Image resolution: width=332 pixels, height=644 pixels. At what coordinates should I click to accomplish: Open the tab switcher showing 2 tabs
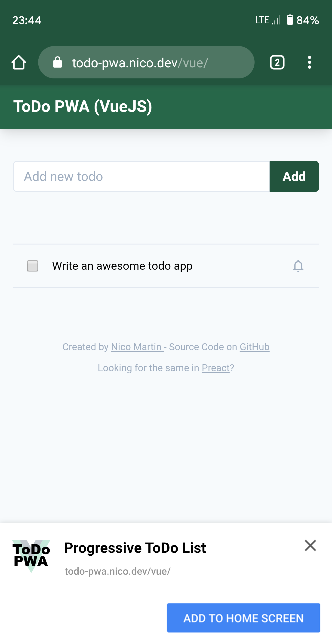click(x=277, y=62)
